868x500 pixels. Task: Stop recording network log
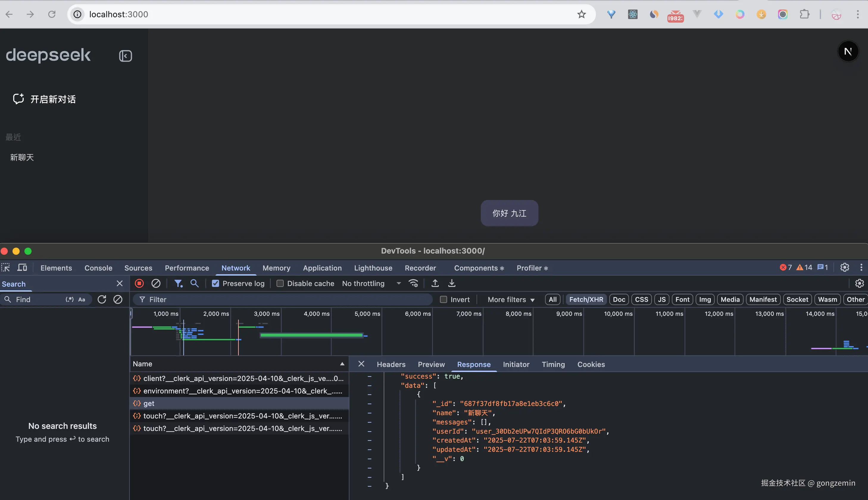pos(139,283)
